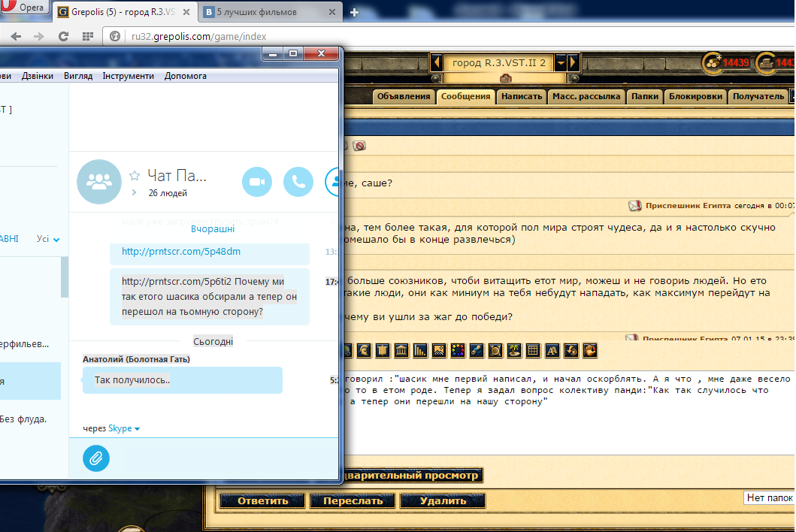Click Skype contact list scrollbar

(65, 277)
